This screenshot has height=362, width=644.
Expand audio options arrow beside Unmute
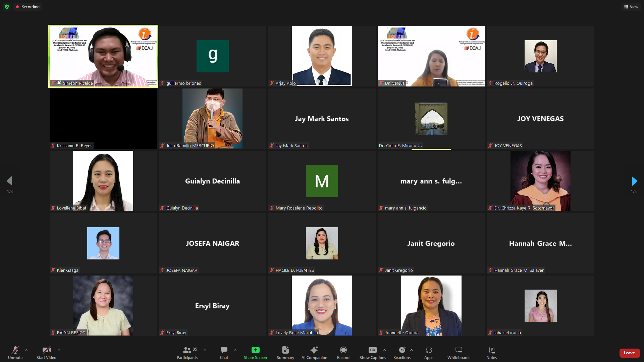click(x=26, y=350)
